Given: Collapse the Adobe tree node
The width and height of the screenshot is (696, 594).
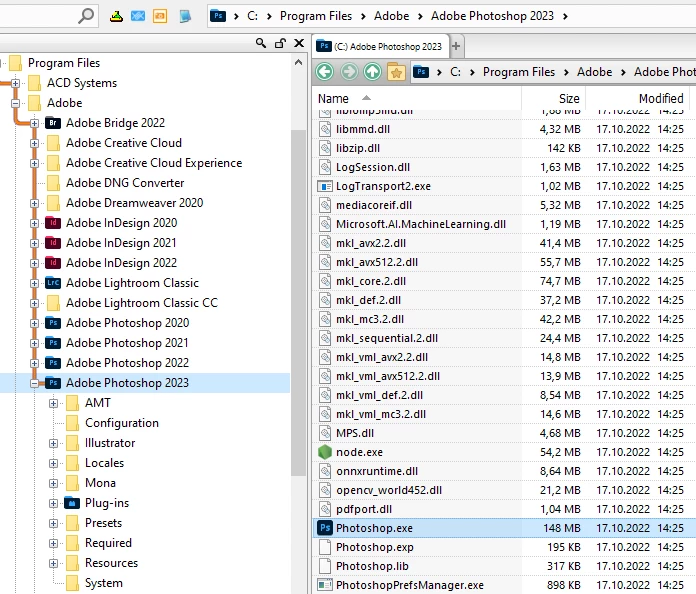Looking at the screenshot, I should pyautogui.click(x=16, y=103).
